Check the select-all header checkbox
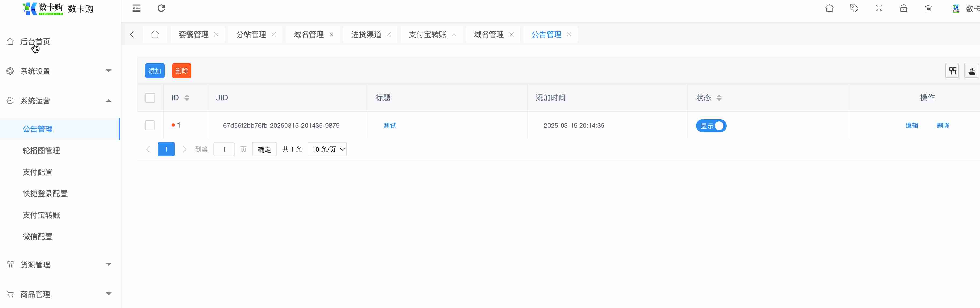This screenshot has height=308, width=980. (x=150, y=98)
